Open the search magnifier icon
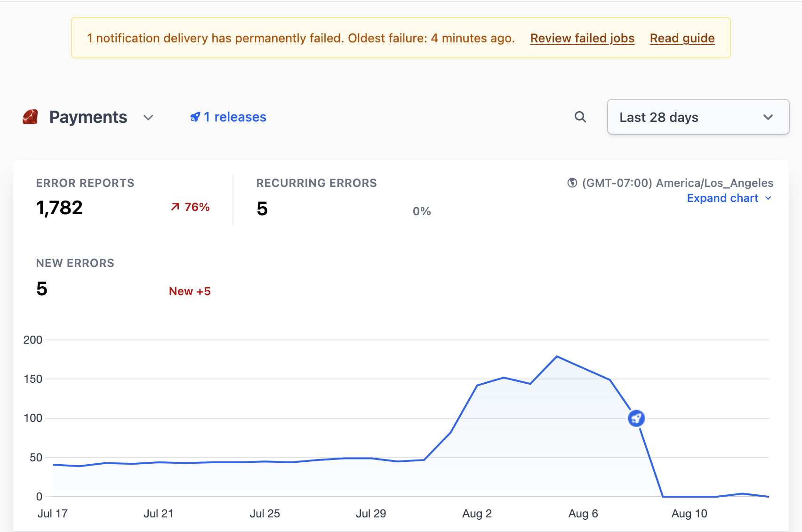This screenshot has width=802, height=532. 580,117
